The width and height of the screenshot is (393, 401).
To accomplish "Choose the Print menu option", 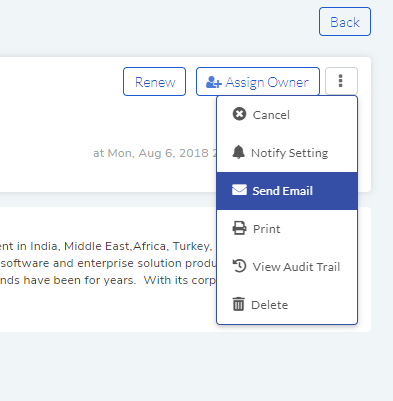I will [x=287, y=229].
